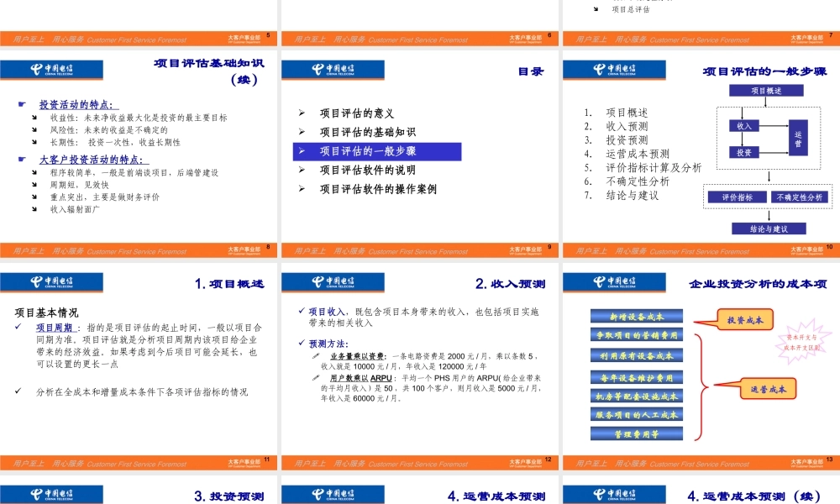Click the line 分析在全成本和增量成本条件下各项评估指标的情况

[x=142, y=392]
